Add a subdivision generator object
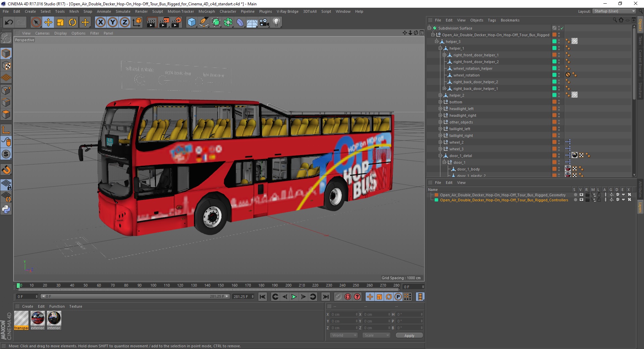Image resolution: width=644 pixels, height=349 pixels. 216,22
